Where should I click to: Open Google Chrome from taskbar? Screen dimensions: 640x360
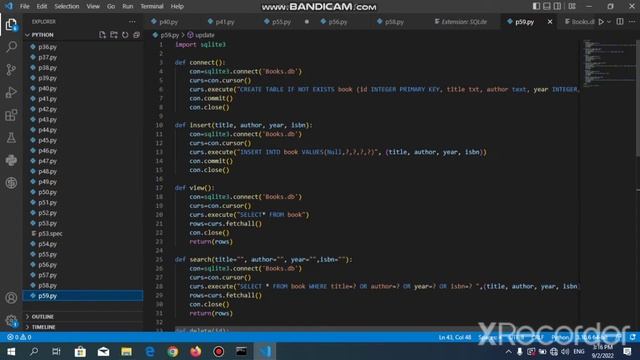(x=173, y=351)
